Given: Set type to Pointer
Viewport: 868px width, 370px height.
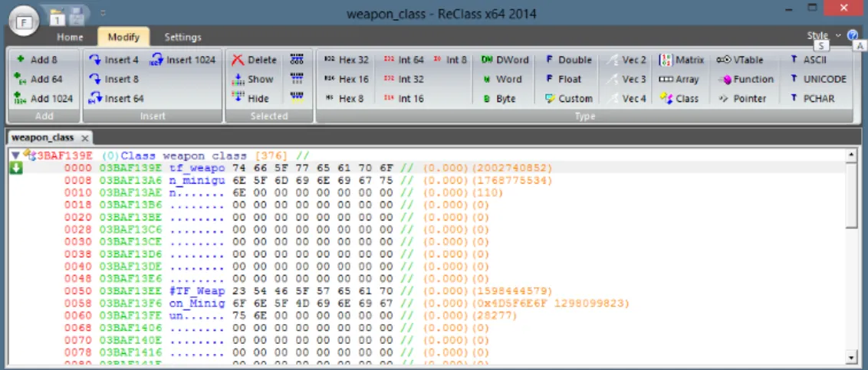Looking at the screenshot, I should coord(742,99).
